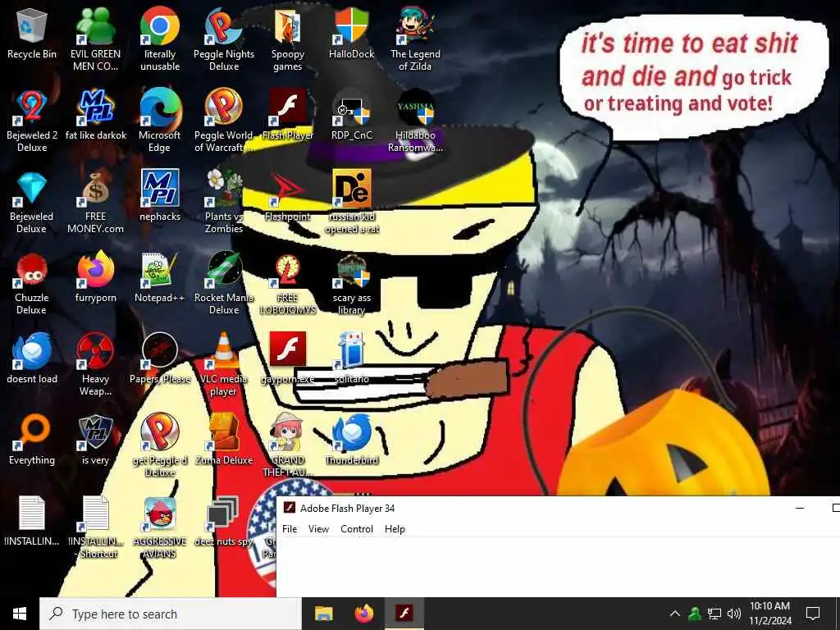Open the furryporn Firefox shortcut
Screen dimensions: 840x630
95,276
